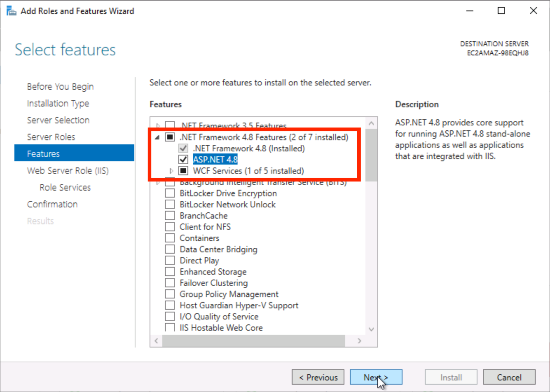Image resolution: width=550 pixels, height=392 pixels.
Task: Select WCF Services (1 of 5 installed) label
Action: point(248,171)
